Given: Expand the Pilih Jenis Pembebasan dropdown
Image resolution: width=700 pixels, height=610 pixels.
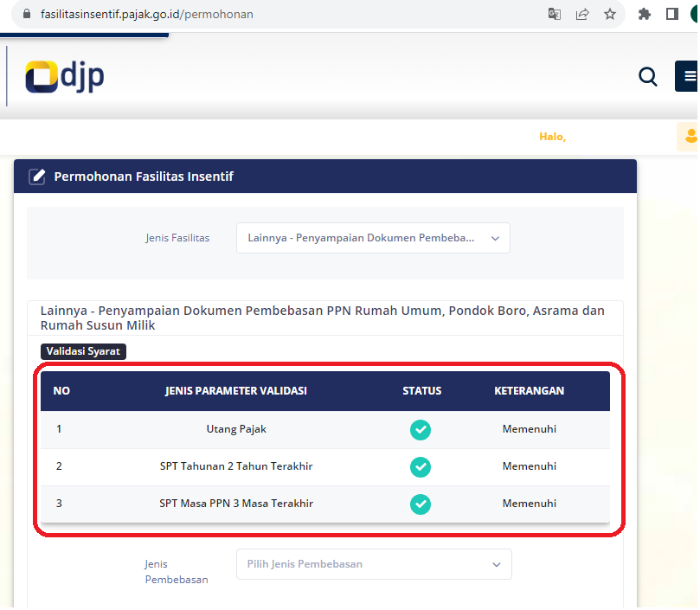Looking at the screenshot, I should (373, 564).
